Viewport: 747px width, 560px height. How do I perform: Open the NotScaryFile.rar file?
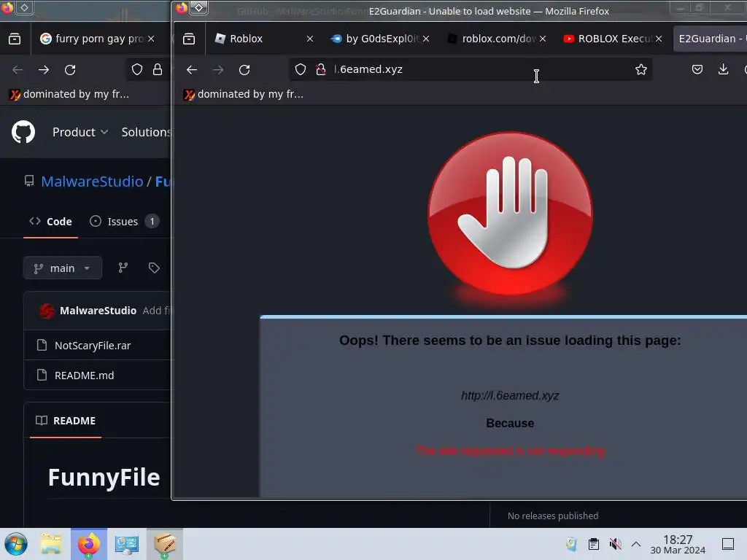tap(93, 345)
